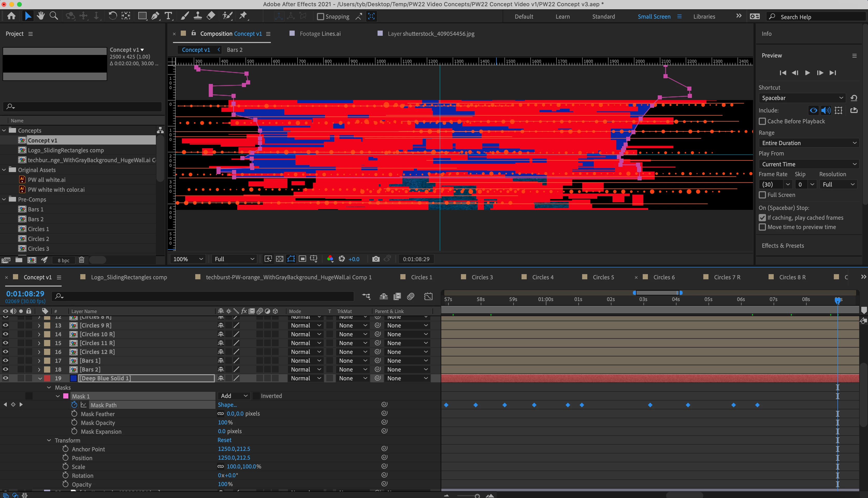The height and width of the screenshot is (498, 868).
Task: Switch to the Circles 3 timeline tab
Action: [482, 277]
